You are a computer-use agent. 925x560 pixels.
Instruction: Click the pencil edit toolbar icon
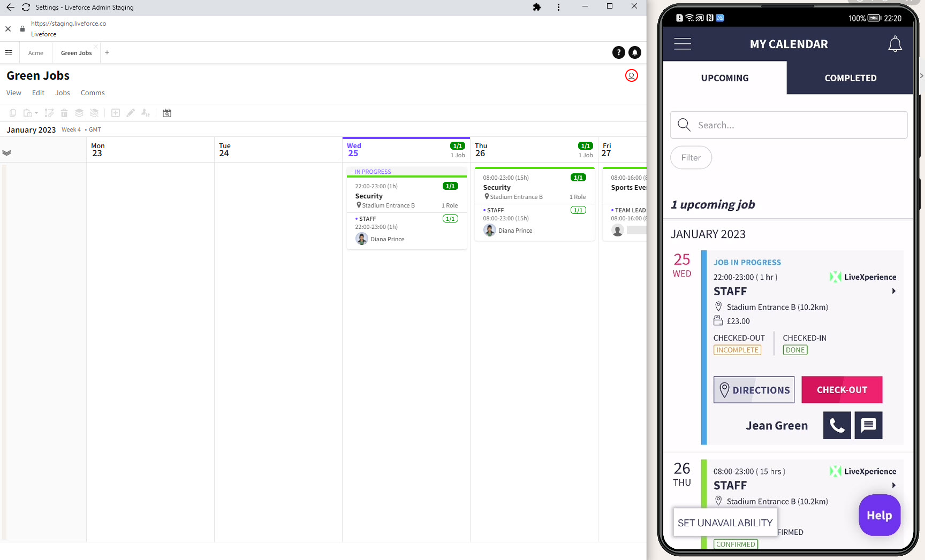tap(131, 113)
